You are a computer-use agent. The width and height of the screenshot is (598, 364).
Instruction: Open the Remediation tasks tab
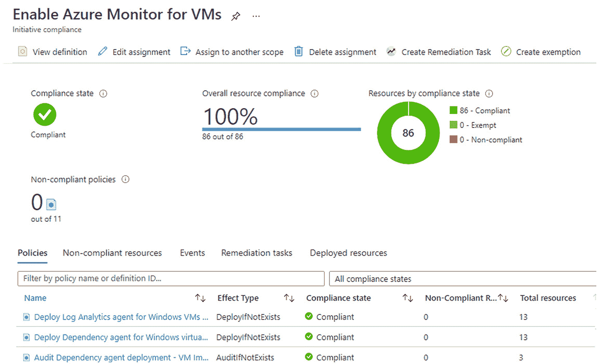click(257, 253)
